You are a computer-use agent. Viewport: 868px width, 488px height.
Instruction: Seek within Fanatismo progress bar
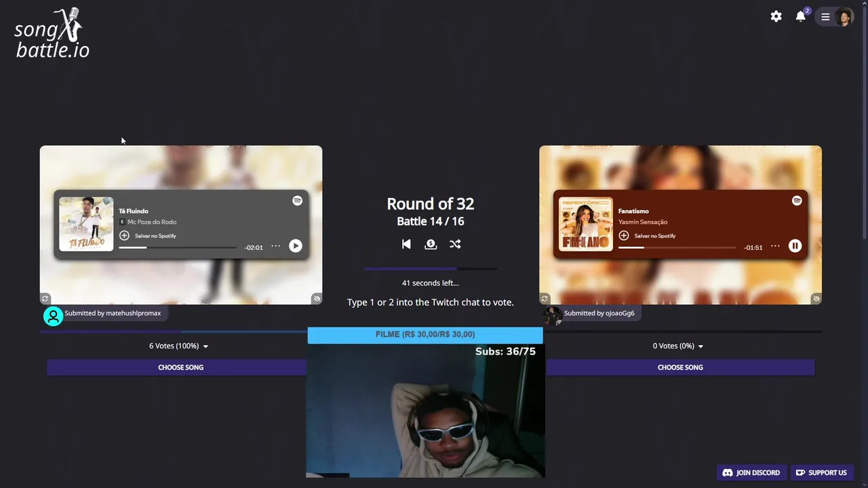[677, 247]
